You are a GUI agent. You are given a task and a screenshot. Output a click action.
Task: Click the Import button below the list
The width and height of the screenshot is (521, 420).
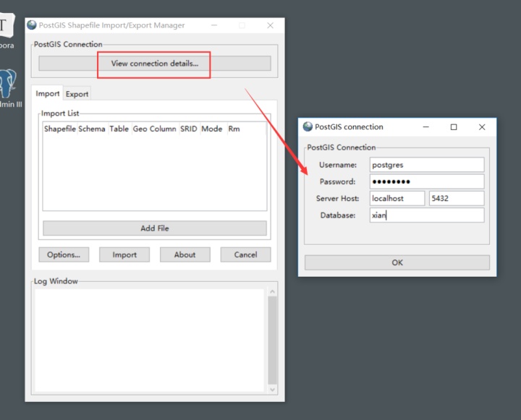[124, 254]
